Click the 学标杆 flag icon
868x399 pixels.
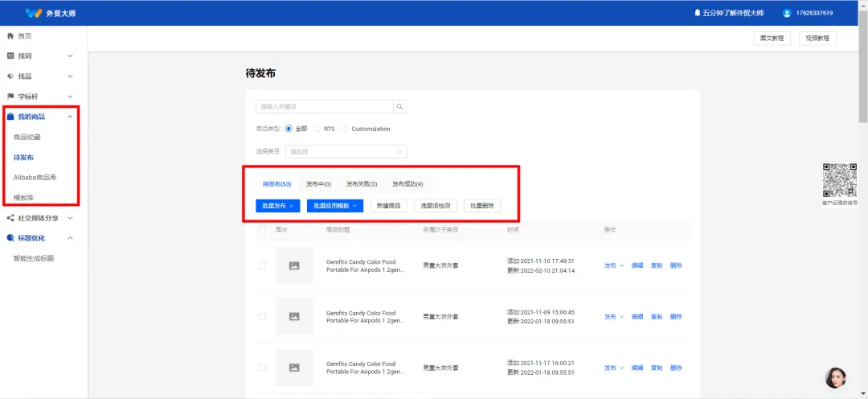pos(10,97)
